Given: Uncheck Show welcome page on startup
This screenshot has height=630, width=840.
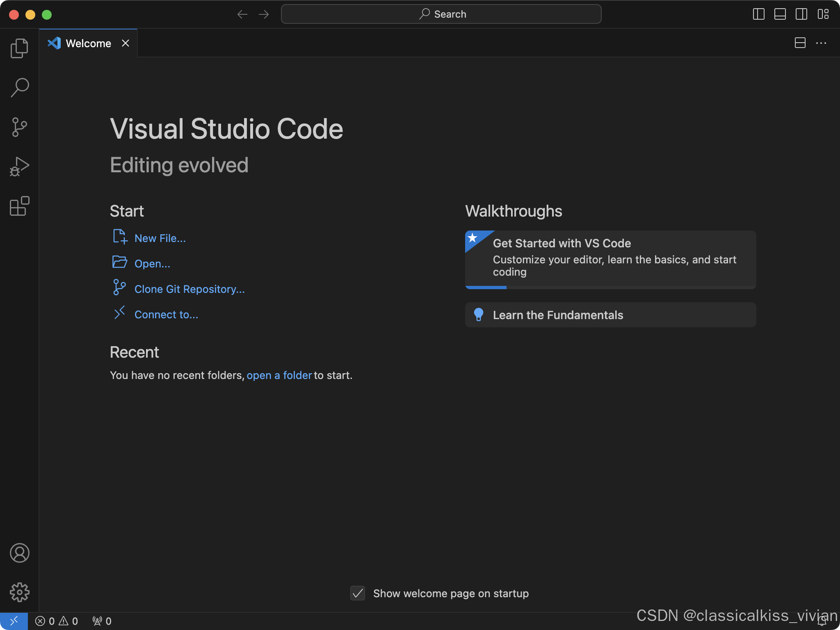Looking at the screenshot, I should tap(358, 593).
